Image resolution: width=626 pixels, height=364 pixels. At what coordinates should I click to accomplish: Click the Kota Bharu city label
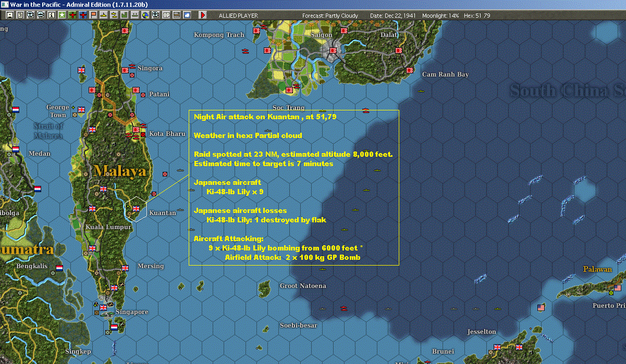167,134
